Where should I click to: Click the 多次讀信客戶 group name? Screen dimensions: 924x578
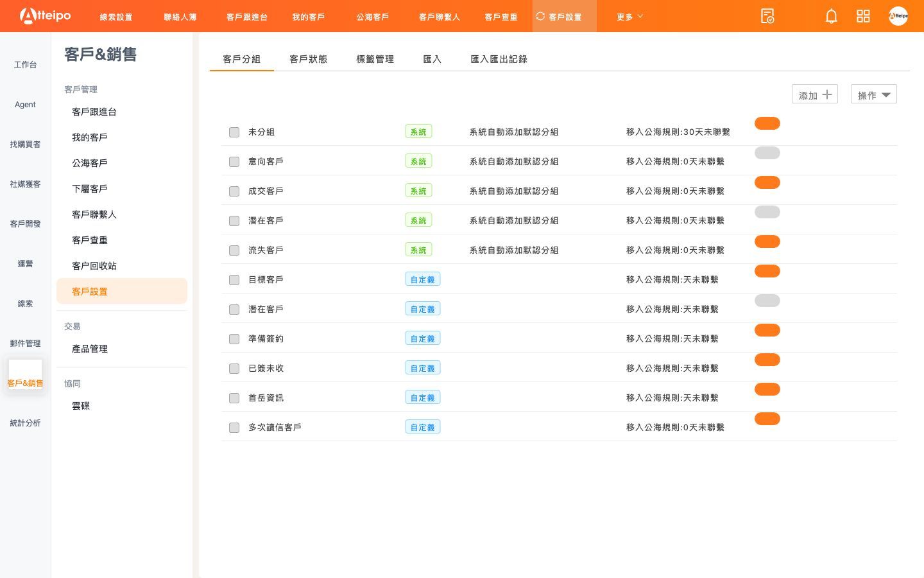275,428
